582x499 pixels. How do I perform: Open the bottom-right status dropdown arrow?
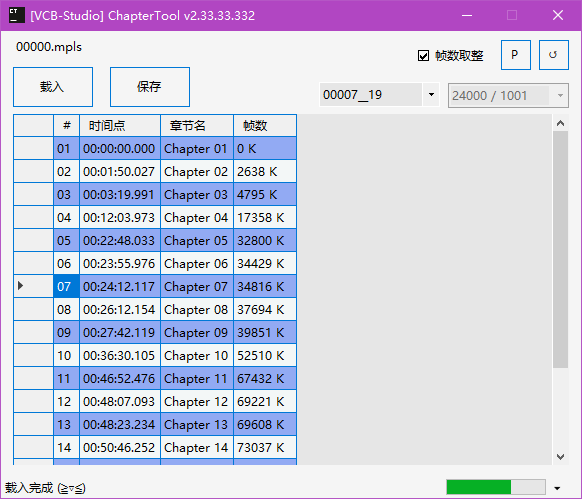click(557, 488)
